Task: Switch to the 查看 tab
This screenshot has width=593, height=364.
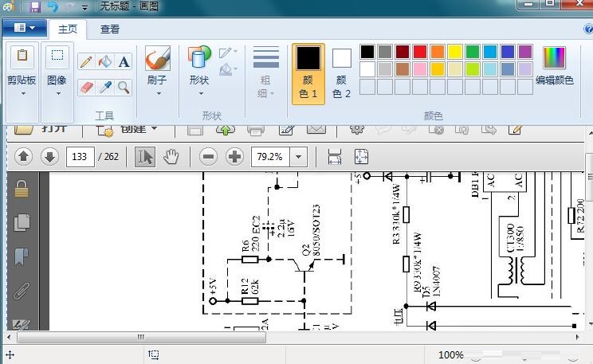Action: (x=110, y=29)
